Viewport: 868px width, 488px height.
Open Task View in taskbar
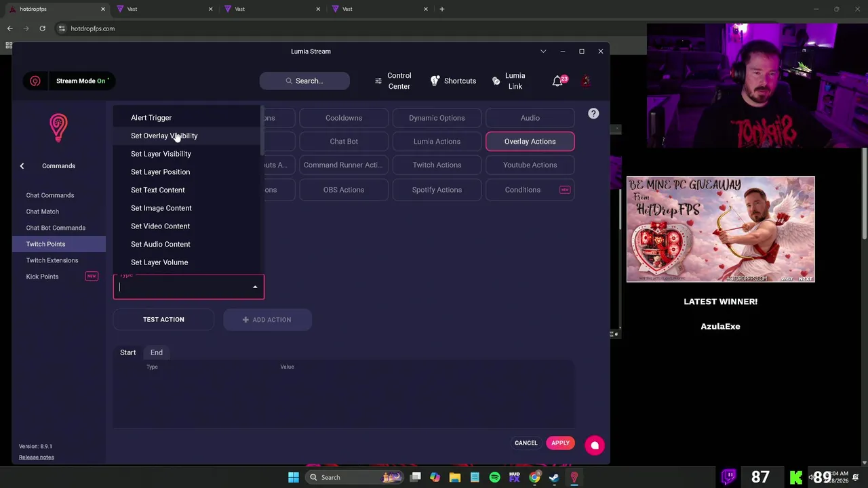point(416,477)
